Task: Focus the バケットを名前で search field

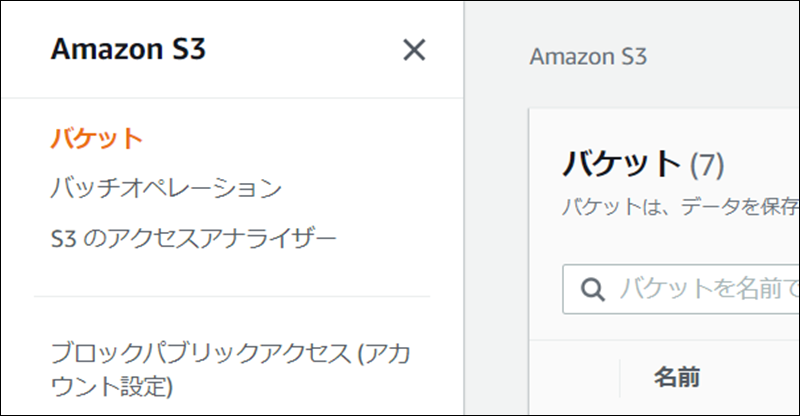Action: tap(681, 289)
